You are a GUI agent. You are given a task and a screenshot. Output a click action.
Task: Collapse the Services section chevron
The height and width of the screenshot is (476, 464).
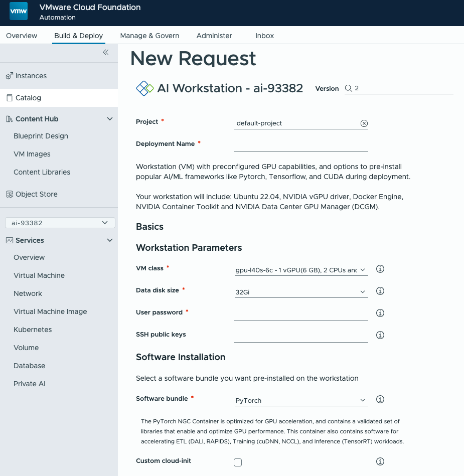110,240
